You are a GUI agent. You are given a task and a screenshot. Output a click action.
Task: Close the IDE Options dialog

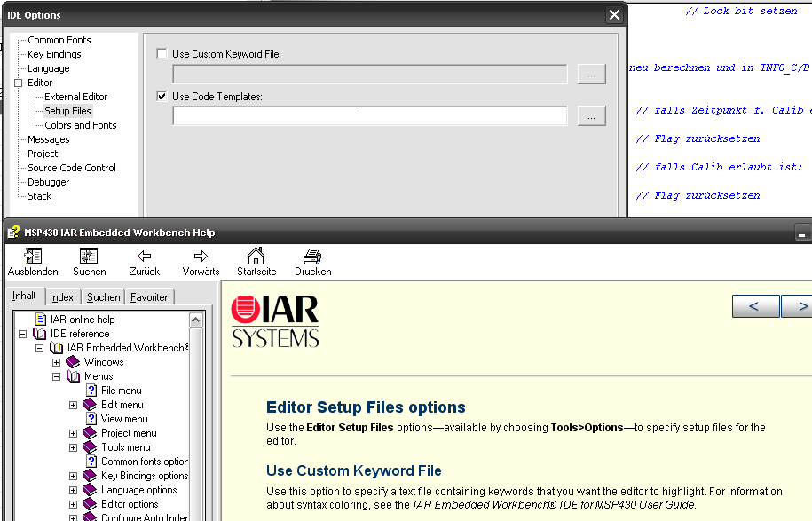614,14
